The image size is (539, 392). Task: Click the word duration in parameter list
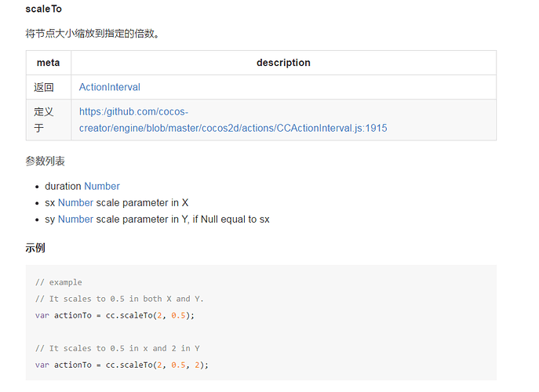click(x=63, y=186)
